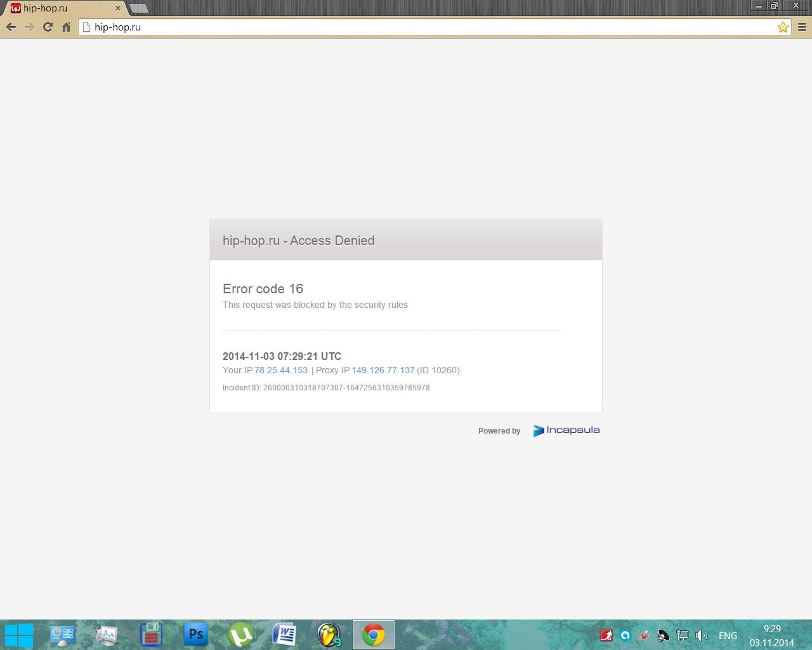This screenshot has height=650, width=812.
Task: Minimize the Chrome window
Action: [759, 6]
